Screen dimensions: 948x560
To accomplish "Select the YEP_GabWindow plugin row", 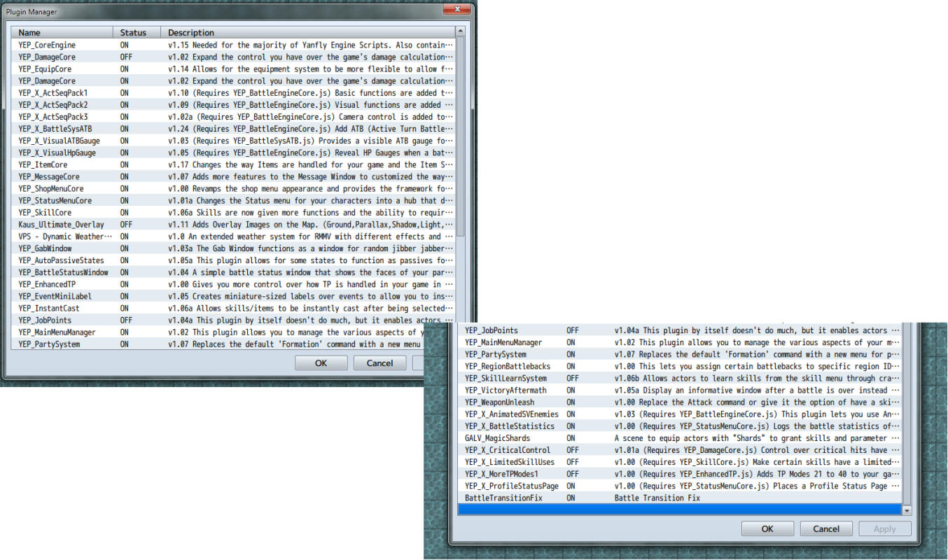I will [233, 248].
